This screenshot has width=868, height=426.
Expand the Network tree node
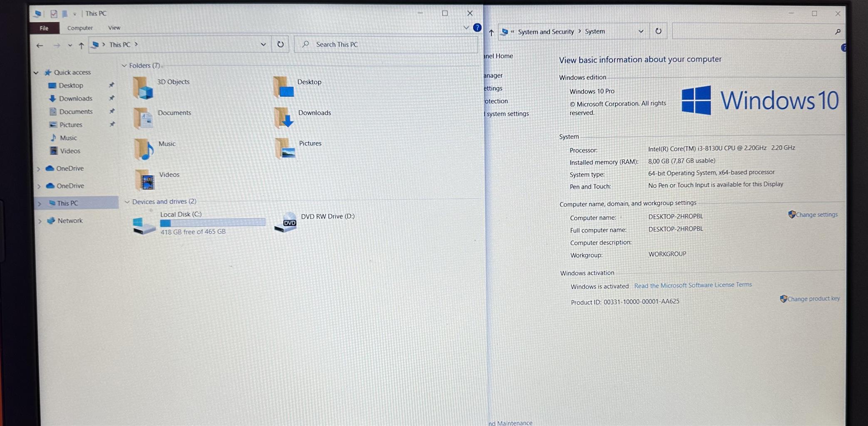click(x=40, y=221)
